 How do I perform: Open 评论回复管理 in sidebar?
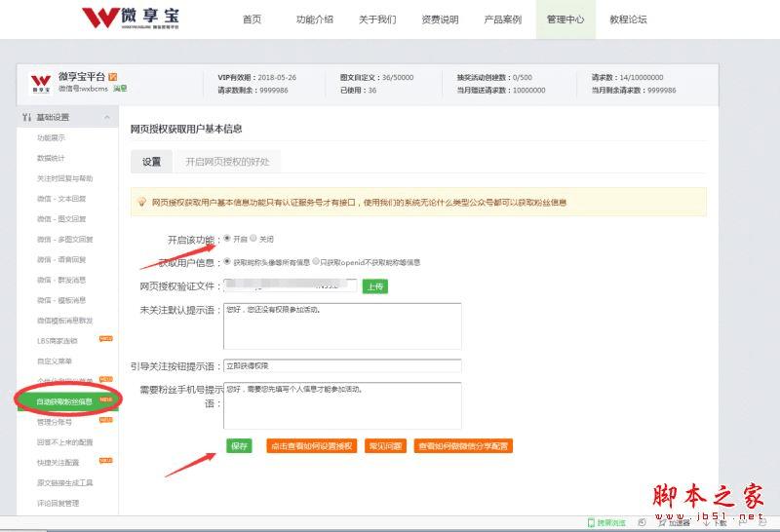pos(58,504)
